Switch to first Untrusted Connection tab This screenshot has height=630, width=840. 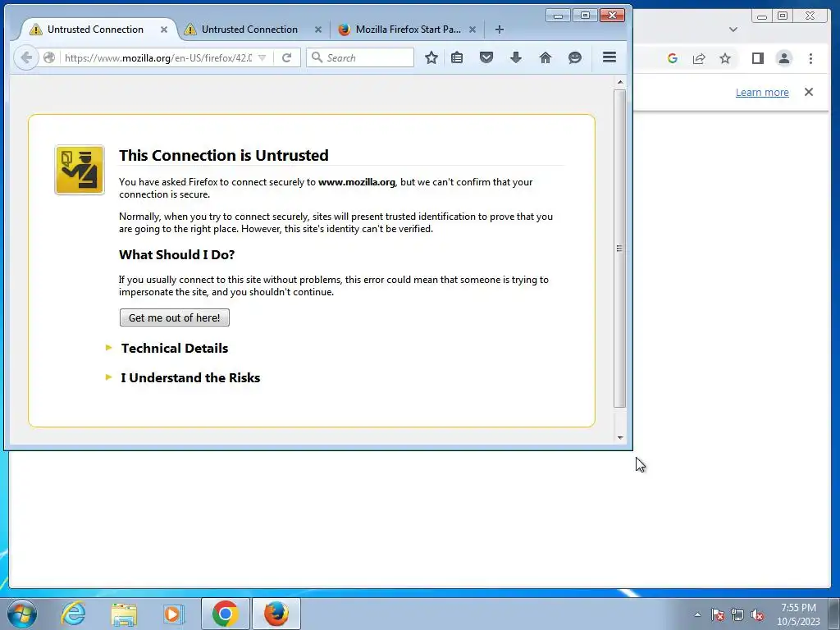tap(95, 30)
